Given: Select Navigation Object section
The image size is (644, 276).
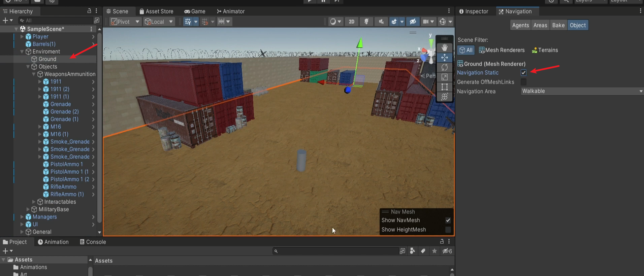Looking at the screenshot, I should pos(578,25).
